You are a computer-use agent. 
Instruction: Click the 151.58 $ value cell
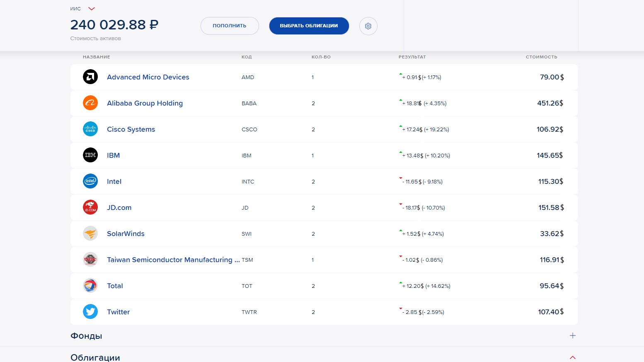(551, 208)
